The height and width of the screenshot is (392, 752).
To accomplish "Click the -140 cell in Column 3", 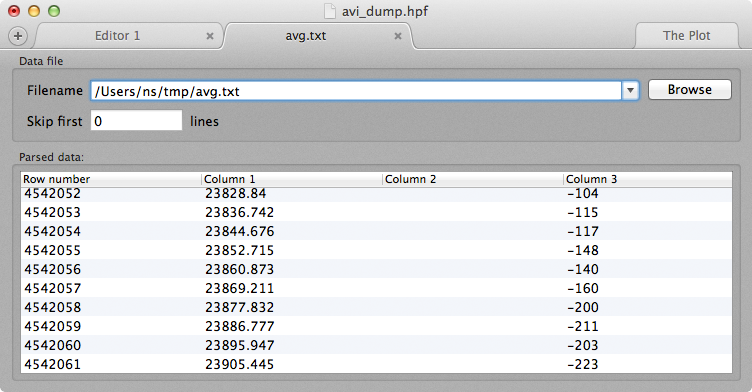I will click(x=583, y=269).
